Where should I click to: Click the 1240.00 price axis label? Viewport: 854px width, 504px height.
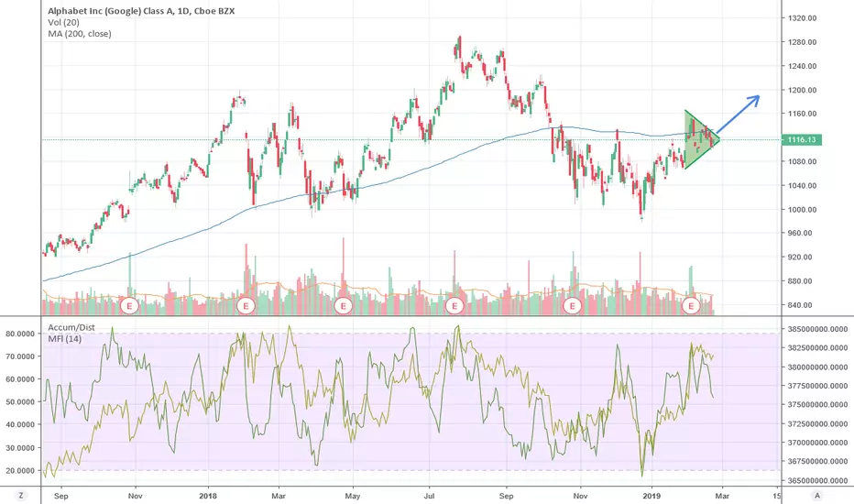tap(803, 66)
